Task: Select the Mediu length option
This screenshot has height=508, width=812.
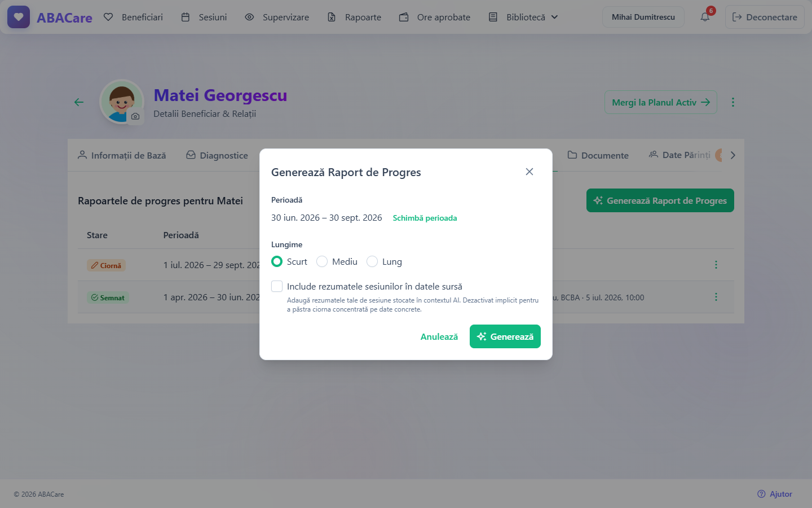Action: tap(322, 261)
